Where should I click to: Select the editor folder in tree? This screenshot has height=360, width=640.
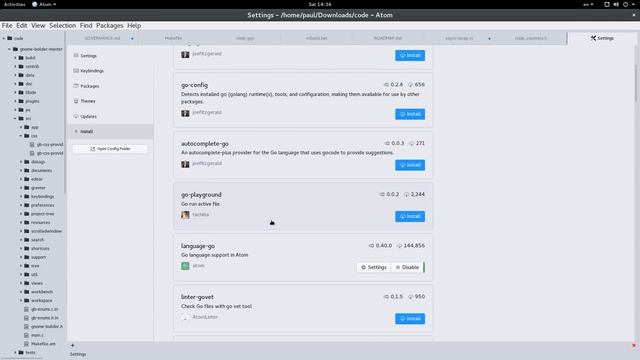(x=36, y=179)
